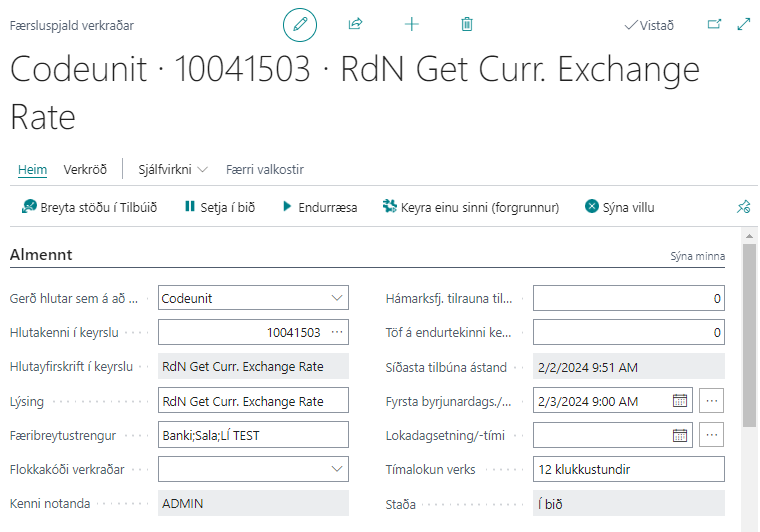Click the pencil edit icon
The image size is (760, 532).
pos(299,24)
